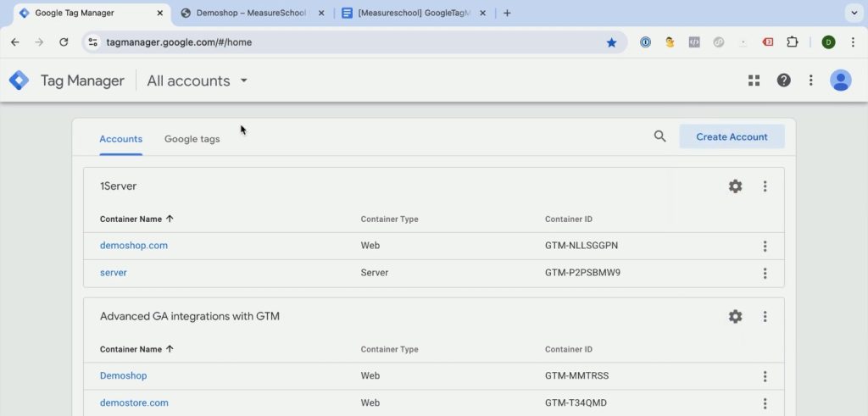Image resolution: width=868 pixels, height=416 pixels.
Task: Click the Create Account button
Action: tap(732, 136)
